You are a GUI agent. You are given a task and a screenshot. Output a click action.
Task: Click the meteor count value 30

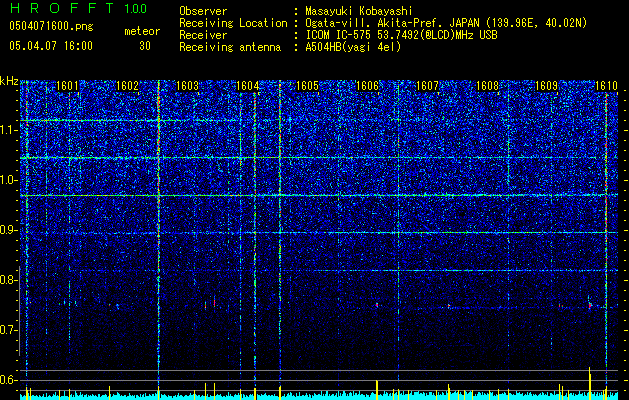pos(145,46)
